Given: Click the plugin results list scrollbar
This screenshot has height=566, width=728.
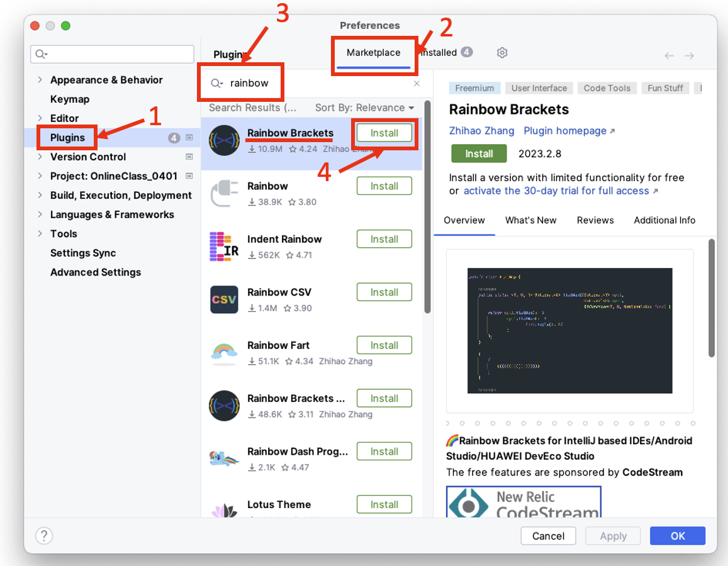Looking at the screenshot, I should coord(428,208).
